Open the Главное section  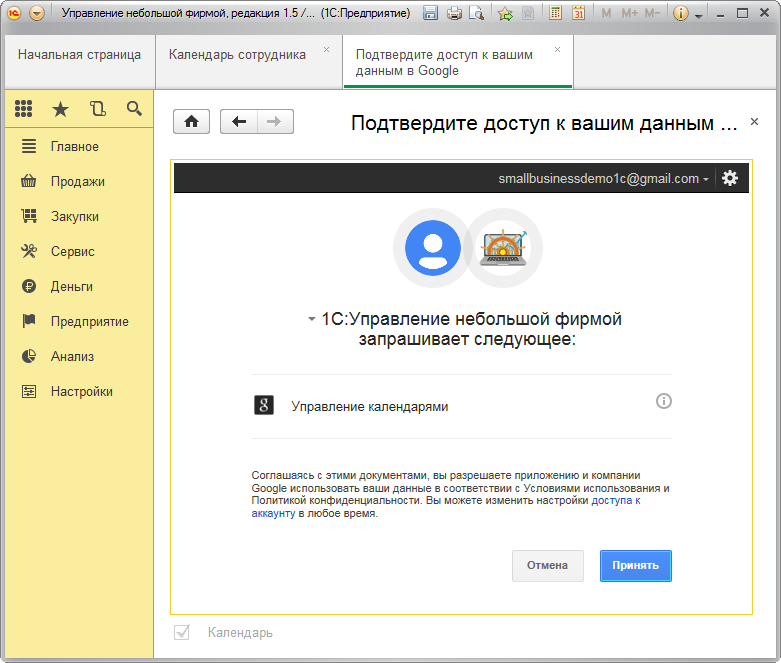click(75, 146)
